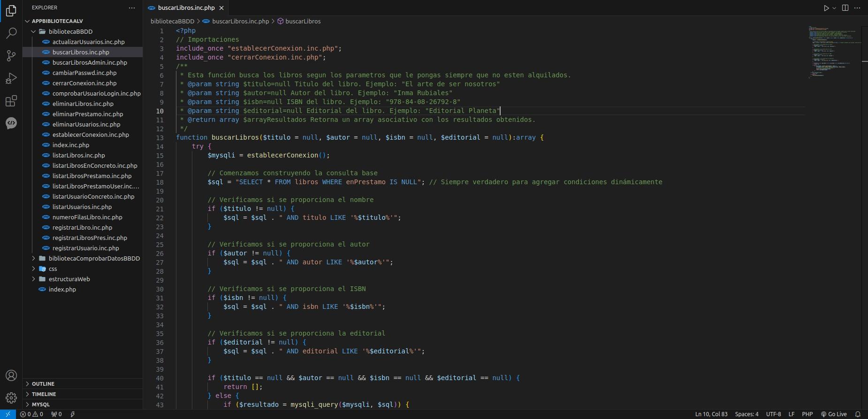868x419 pixels.
Task: Open buscarLibrosAdmin.inc.php file
Action: 83,62
